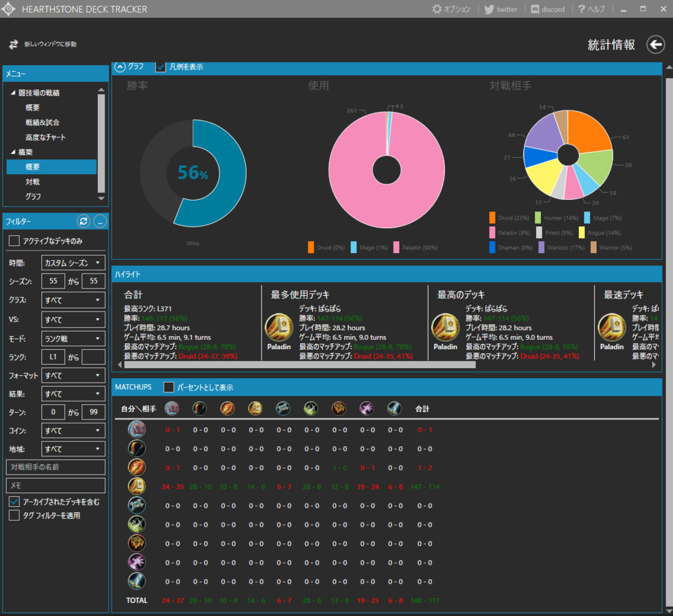Open the discord link in title bar
The image size is (673, 616).
click(547, 9)
